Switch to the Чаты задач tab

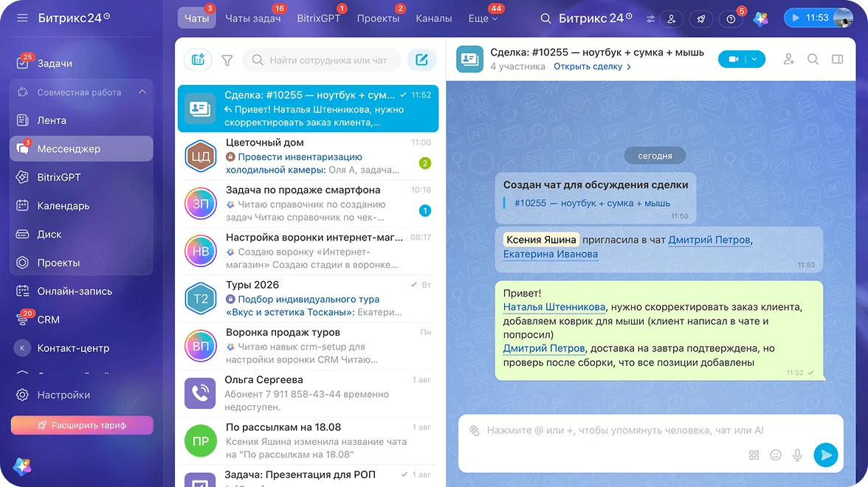[x=253, y=18]
